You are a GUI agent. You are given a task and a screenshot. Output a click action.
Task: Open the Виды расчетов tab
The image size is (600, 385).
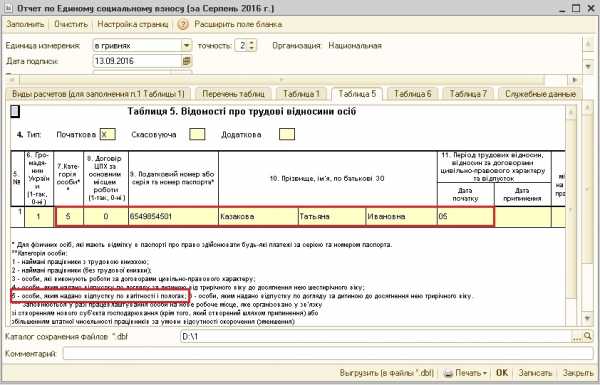[x=98, y=94]
